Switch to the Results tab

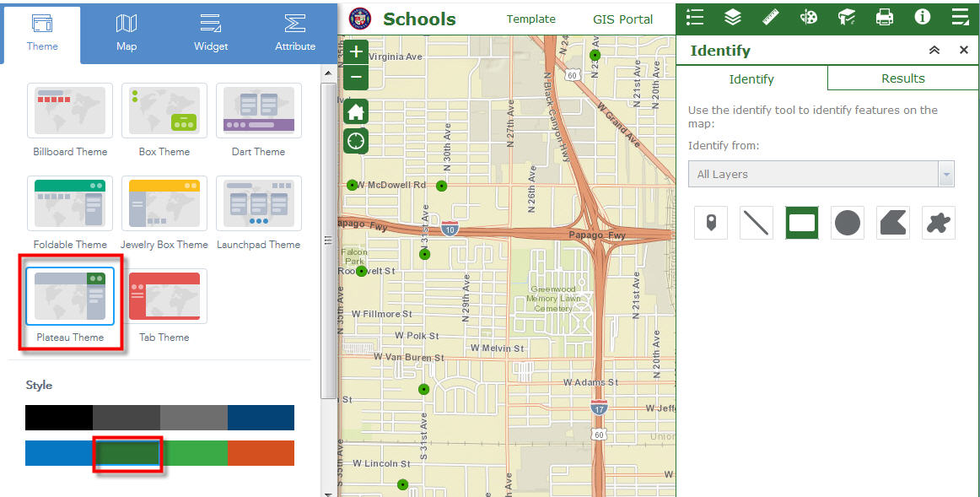(903, 78)
